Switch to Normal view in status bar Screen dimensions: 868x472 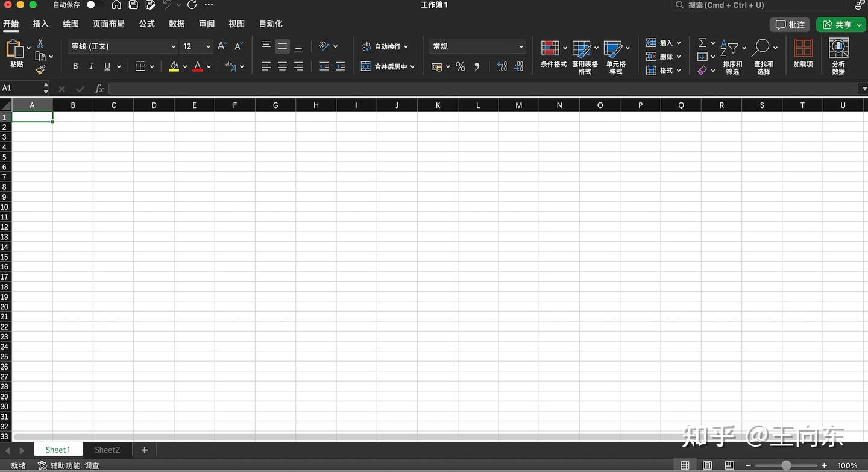tap(685, 465)
